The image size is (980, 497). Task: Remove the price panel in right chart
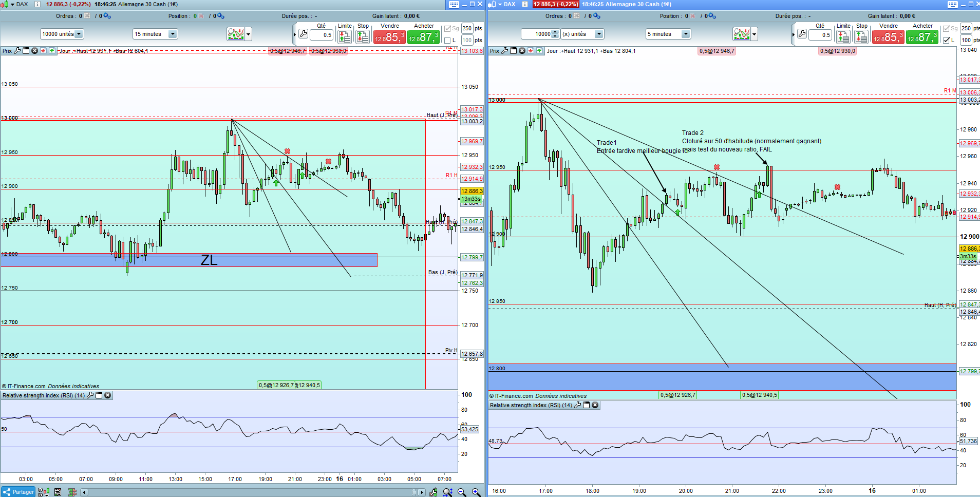click(522, 51)
